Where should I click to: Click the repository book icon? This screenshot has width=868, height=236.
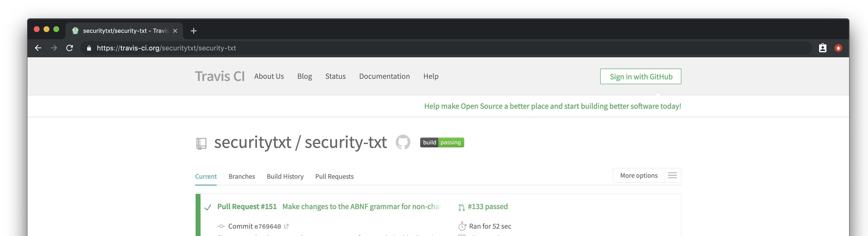click(x=201, y=144)
